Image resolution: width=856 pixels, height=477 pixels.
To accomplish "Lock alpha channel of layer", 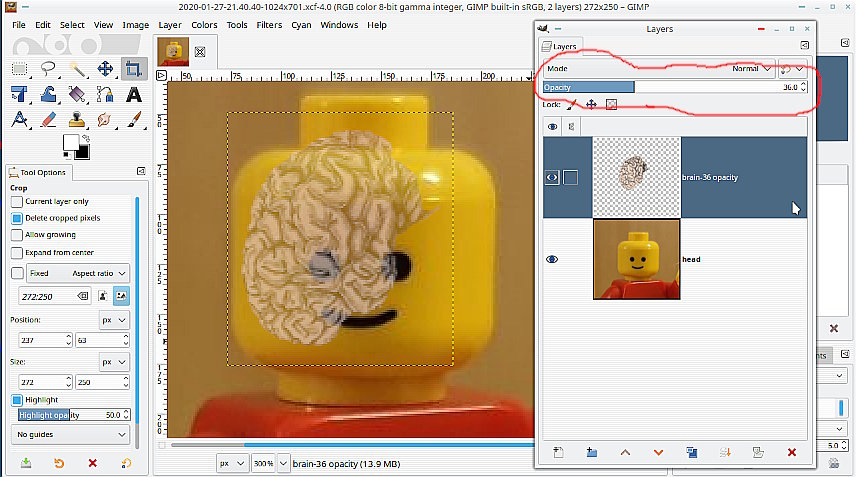I will click(x=611, y=104).
